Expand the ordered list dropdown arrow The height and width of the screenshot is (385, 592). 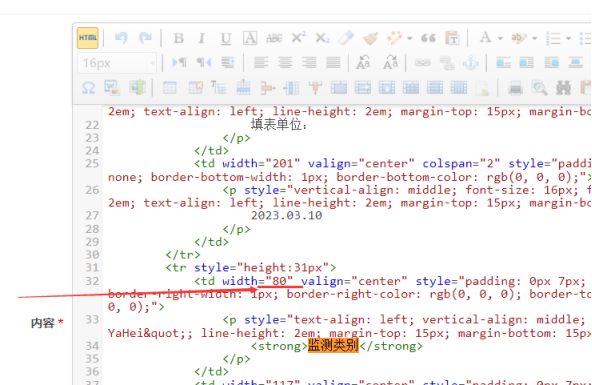coord(568,38)
